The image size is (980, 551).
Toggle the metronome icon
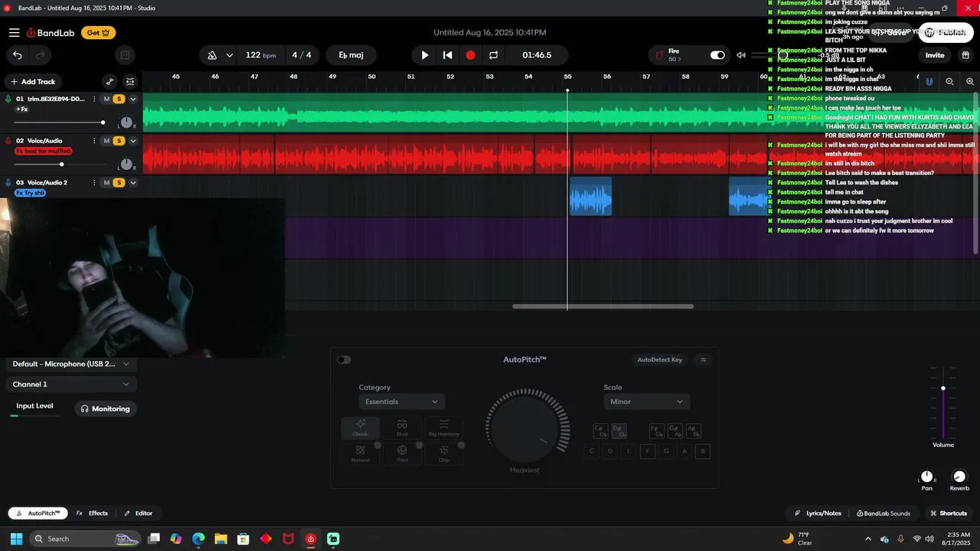tap(212, 55)
